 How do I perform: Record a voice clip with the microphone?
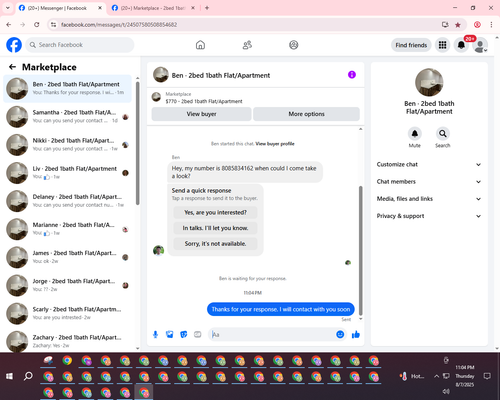(x=155, y=334)
